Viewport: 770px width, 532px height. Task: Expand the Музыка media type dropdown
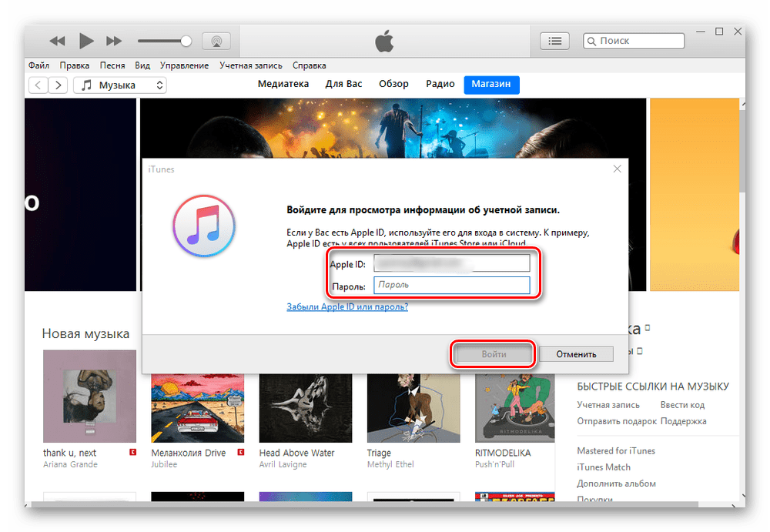point(120,85)
